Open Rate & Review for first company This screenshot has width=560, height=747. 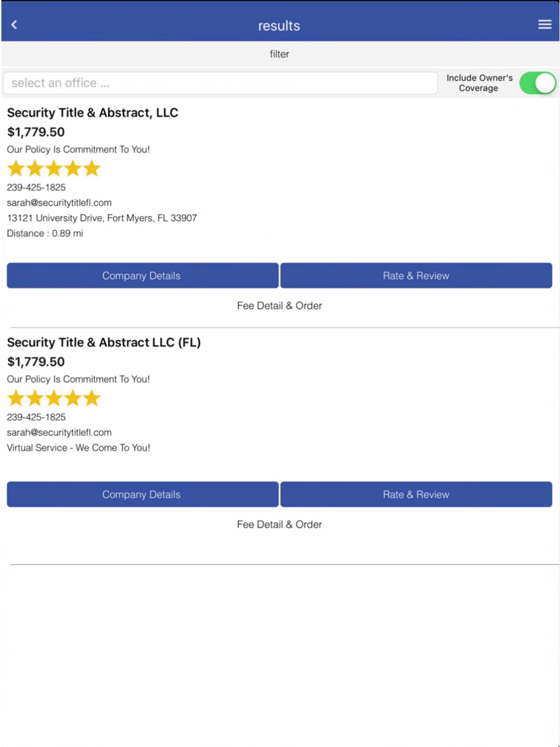click(x=416, y=276)
